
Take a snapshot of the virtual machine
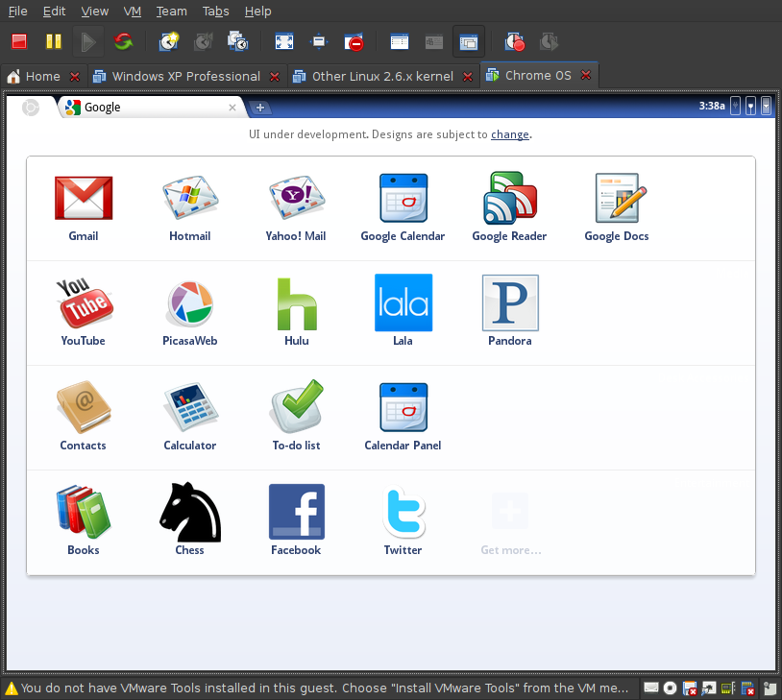click(168, 41)
